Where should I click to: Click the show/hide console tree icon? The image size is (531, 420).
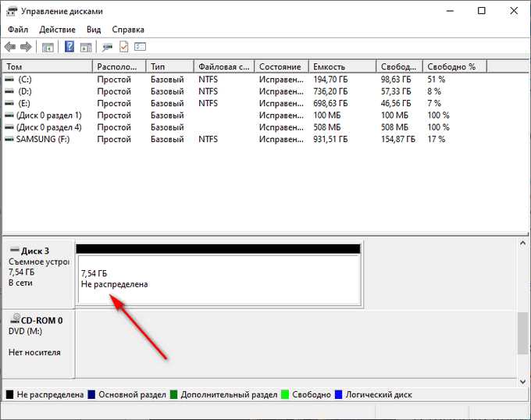(48, 47)
